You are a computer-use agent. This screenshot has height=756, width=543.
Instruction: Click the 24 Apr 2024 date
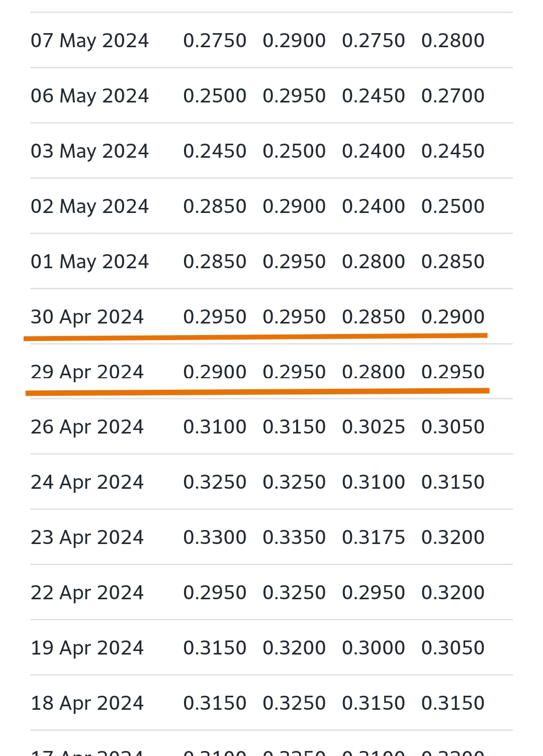click(87, 482)
